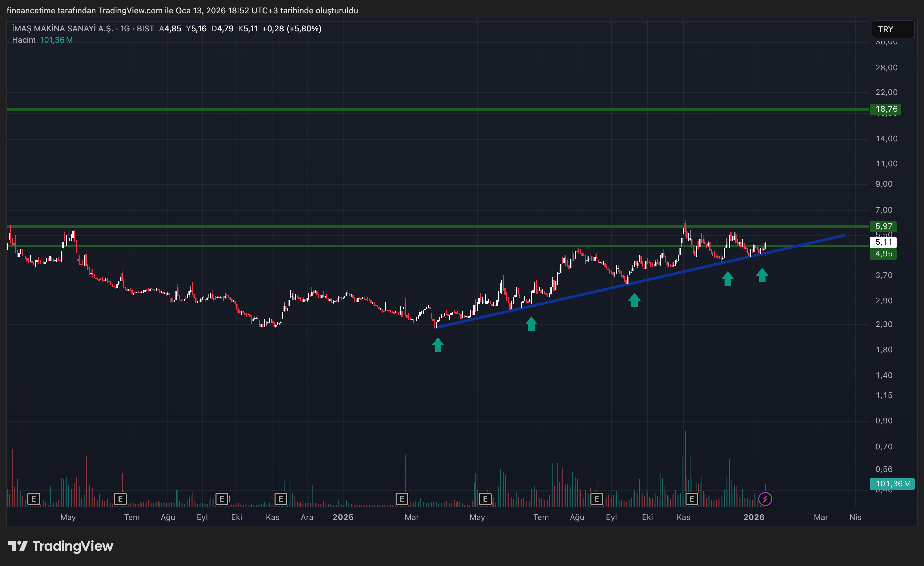
Task: Click the İMAŞ MAKİNA SANAYİ symbol title
Action: coord(62,28)
